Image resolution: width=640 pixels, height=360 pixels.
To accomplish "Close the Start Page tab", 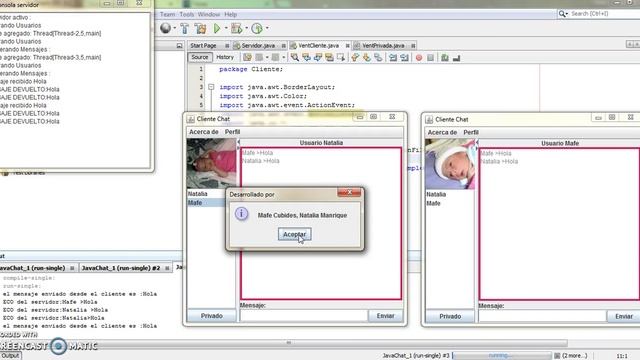I will (x=227, y=46).
